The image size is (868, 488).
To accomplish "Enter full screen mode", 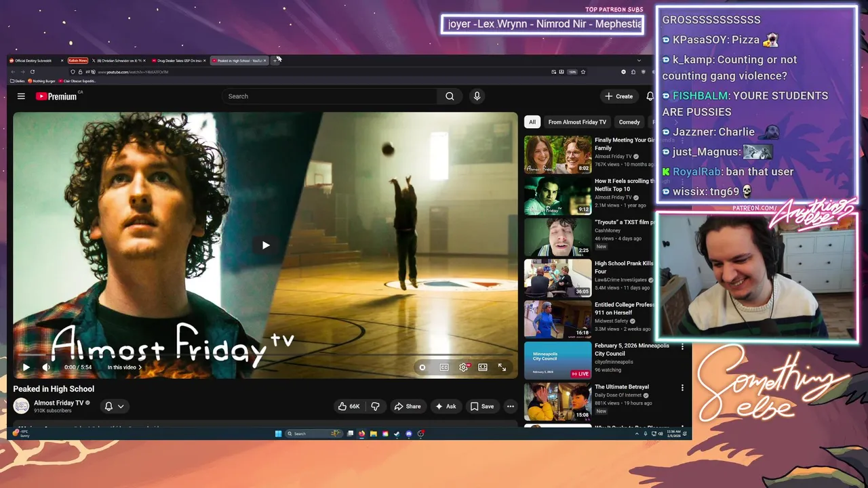I will [502, 367].
